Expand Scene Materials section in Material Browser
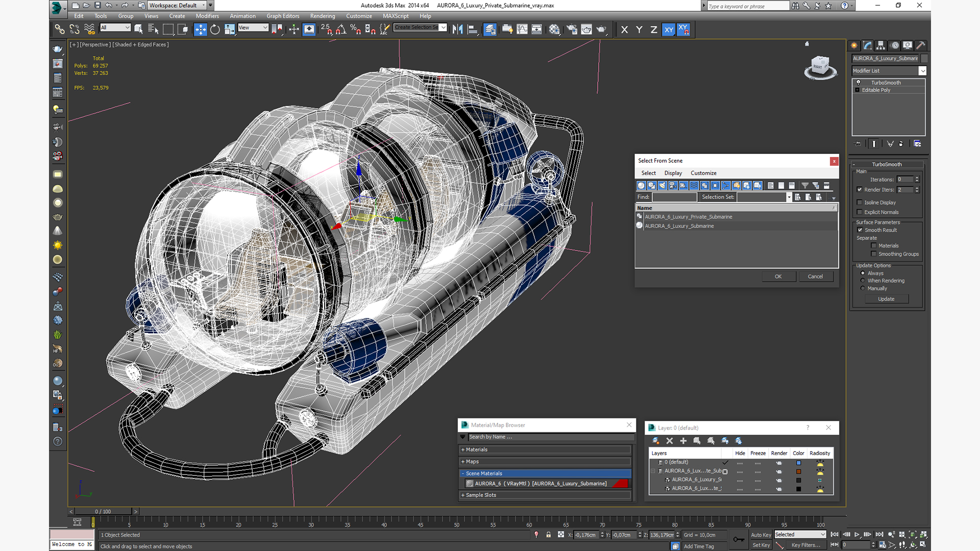The width and height of the screenshot is (980, 551). click(463, 472)
